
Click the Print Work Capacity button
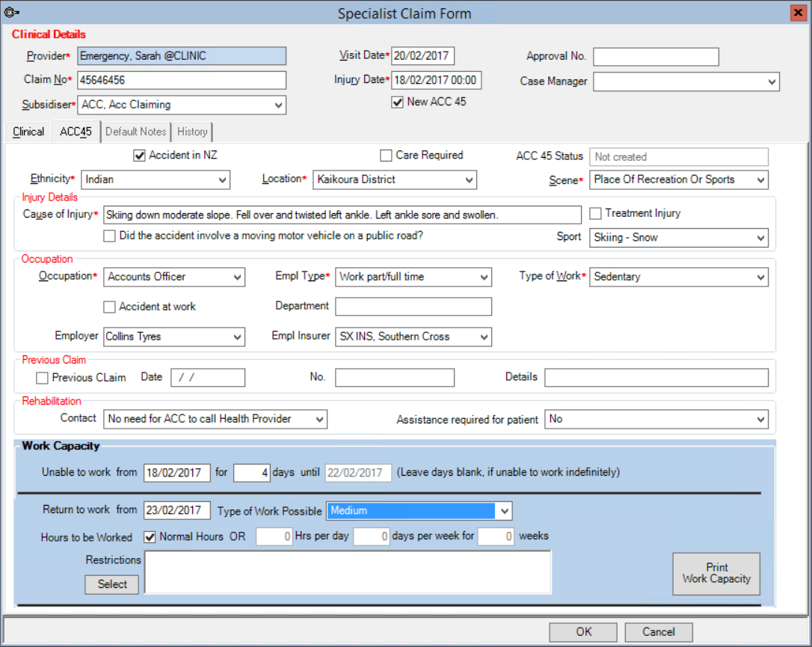716,574
